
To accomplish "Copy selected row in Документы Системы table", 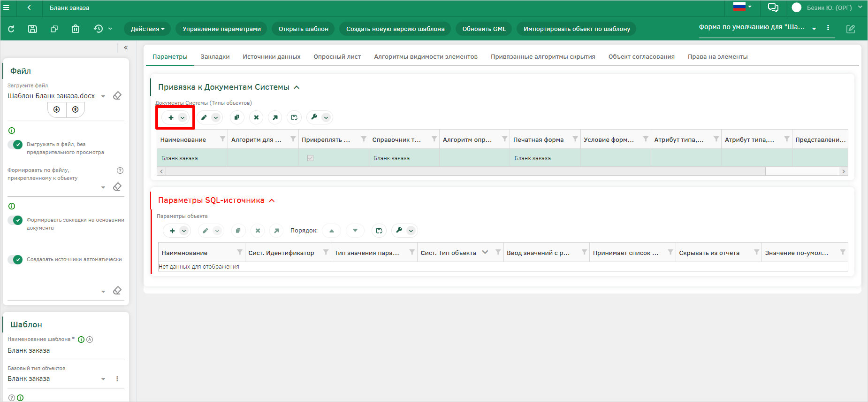I will tap(237, 117).
